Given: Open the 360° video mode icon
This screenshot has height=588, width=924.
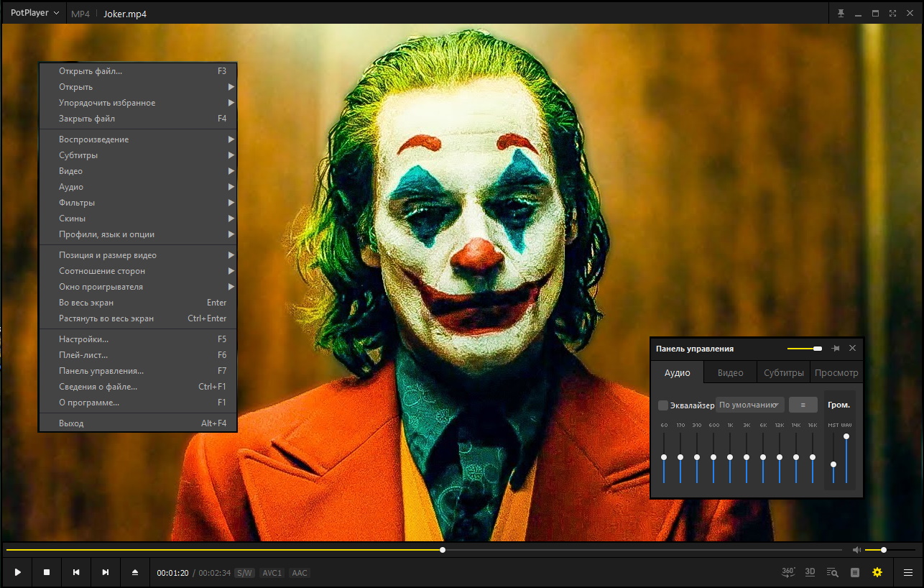Looking at the screenshot, I should 788,572.
